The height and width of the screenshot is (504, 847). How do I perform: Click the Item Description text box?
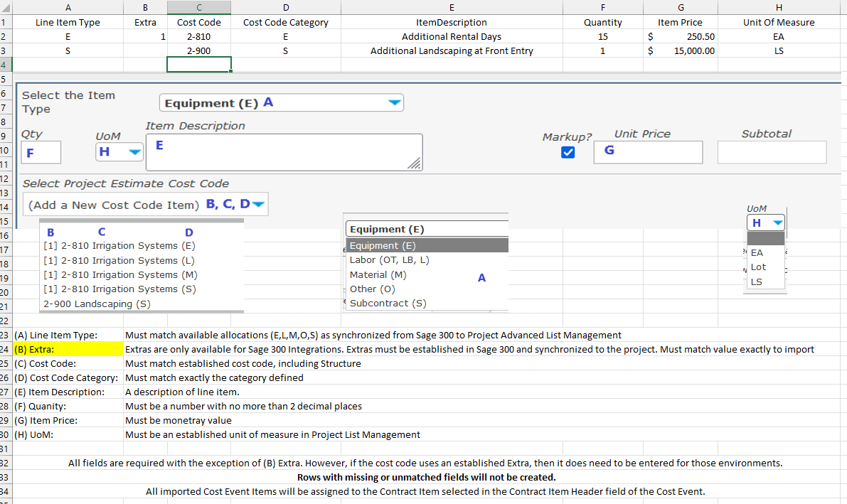[284, 152]
